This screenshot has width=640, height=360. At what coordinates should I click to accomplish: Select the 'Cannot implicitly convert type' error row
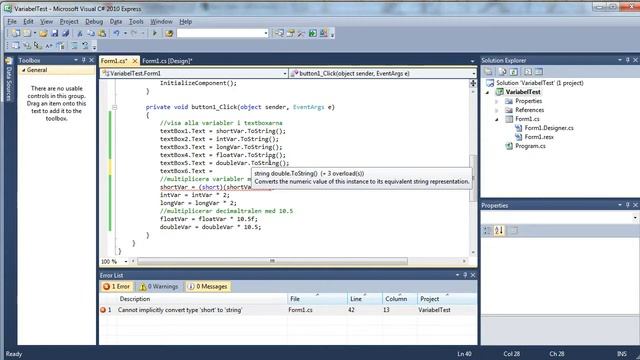(x=288, y=310)
